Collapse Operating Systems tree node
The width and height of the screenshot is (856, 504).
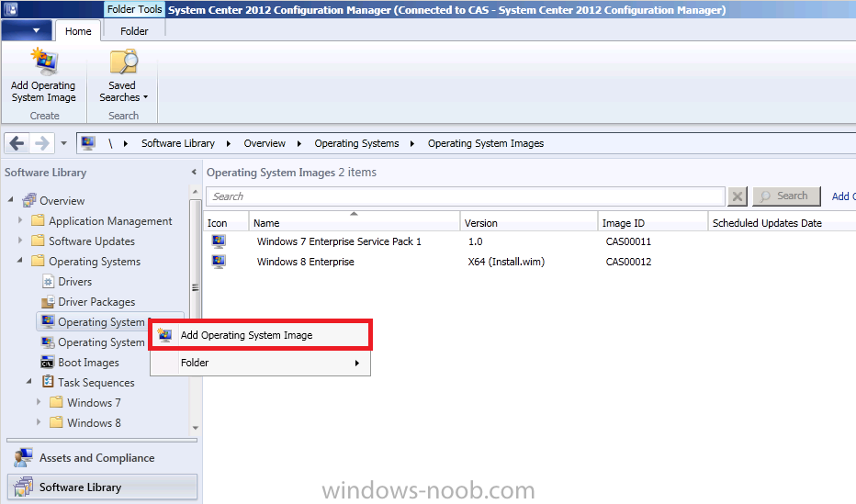pyautogui.click(x=20, y=260)
